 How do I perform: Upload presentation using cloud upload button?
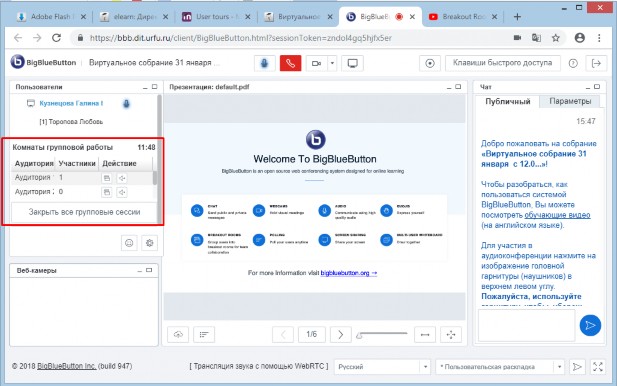[x=178, y=334]
